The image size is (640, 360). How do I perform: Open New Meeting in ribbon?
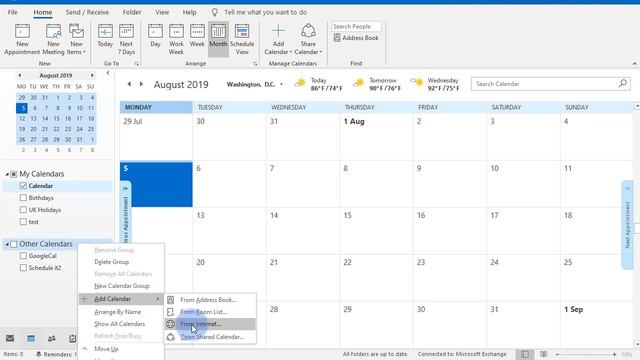coord(53,39)
